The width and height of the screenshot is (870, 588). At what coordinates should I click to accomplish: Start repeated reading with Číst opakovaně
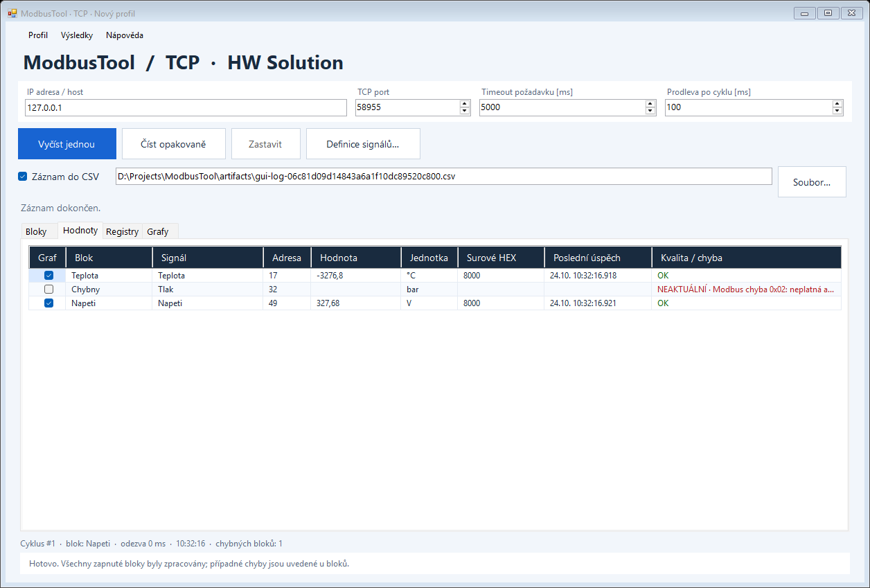tap(174, 144)
